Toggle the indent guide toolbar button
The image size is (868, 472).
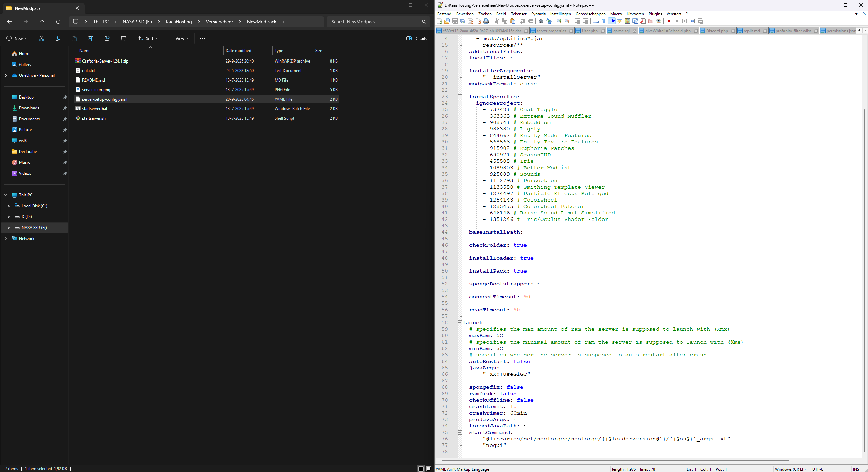coord(612,21)
